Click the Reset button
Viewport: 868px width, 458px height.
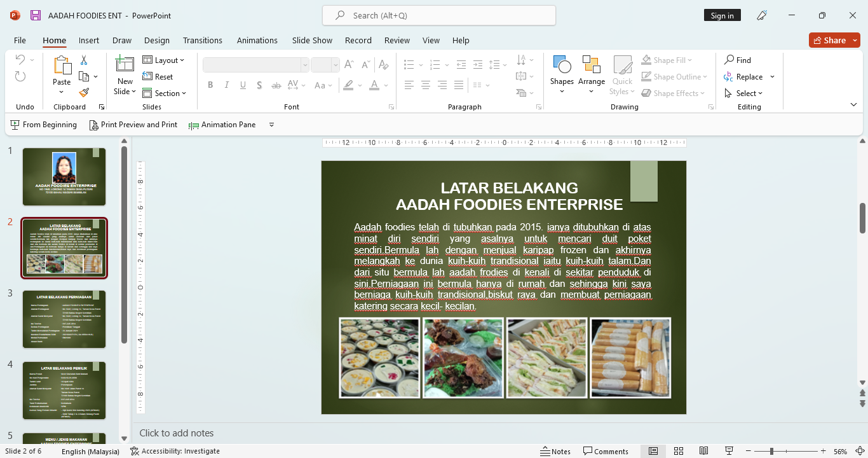click(x=158, y=76)
